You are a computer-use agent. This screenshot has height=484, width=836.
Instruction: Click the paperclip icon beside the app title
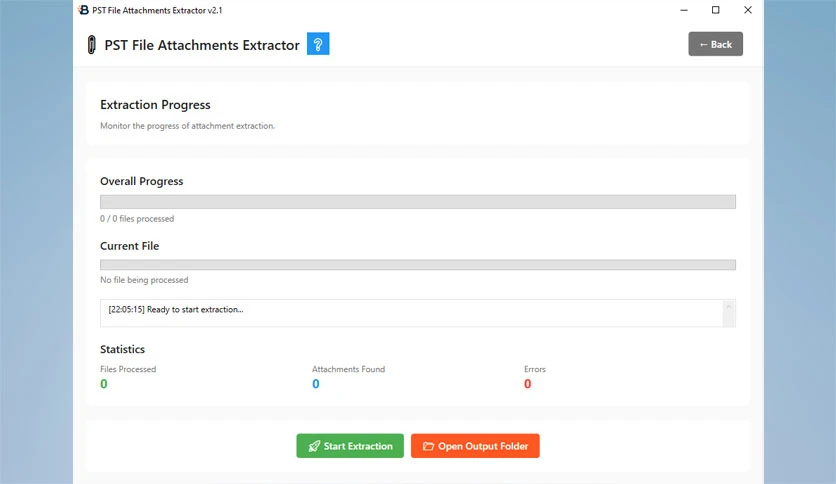point(91,45)
